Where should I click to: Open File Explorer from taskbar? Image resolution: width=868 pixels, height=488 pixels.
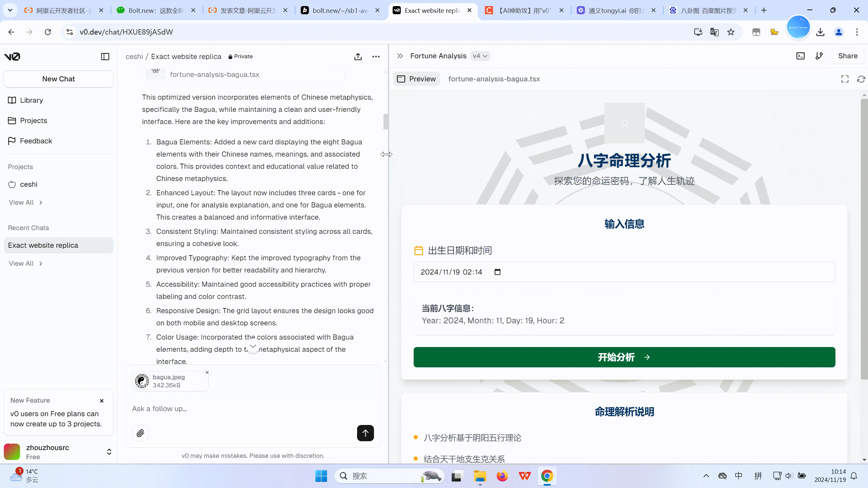(480, 476)
